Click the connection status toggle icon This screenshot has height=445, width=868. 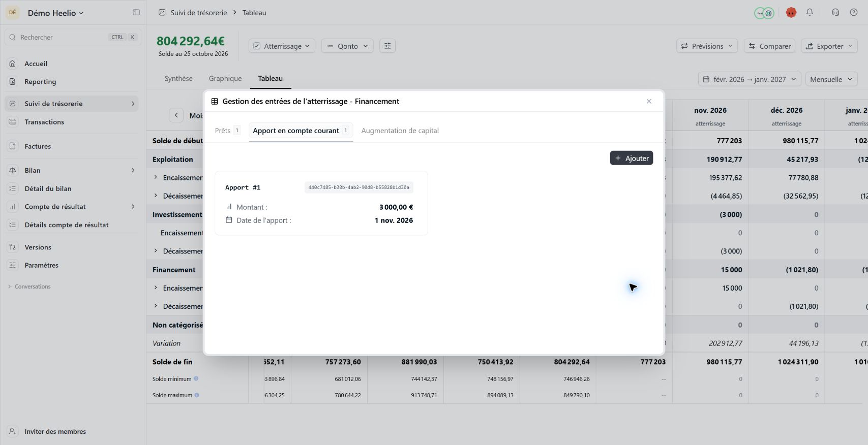pos(764,13)
